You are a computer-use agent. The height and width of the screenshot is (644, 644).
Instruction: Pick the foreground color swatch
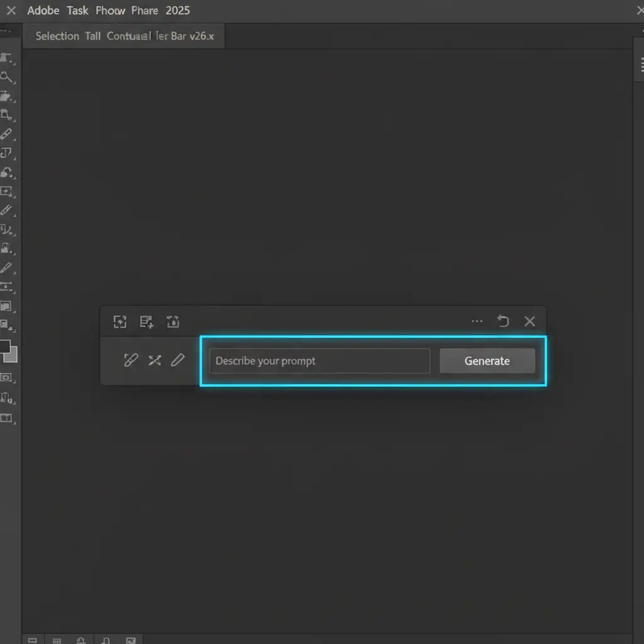tap(4, 347)
